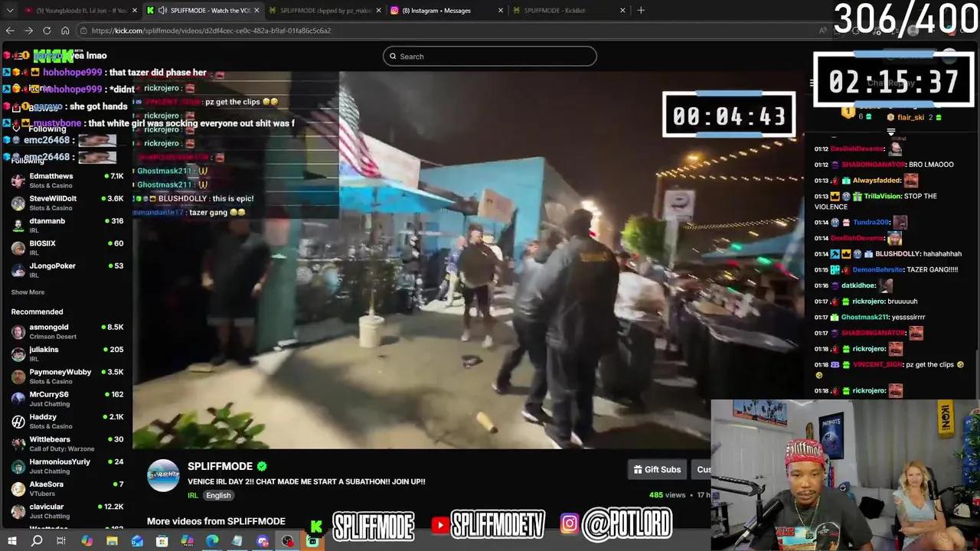Reload the Kick page

pyautogui.click(x=47, y=31)
